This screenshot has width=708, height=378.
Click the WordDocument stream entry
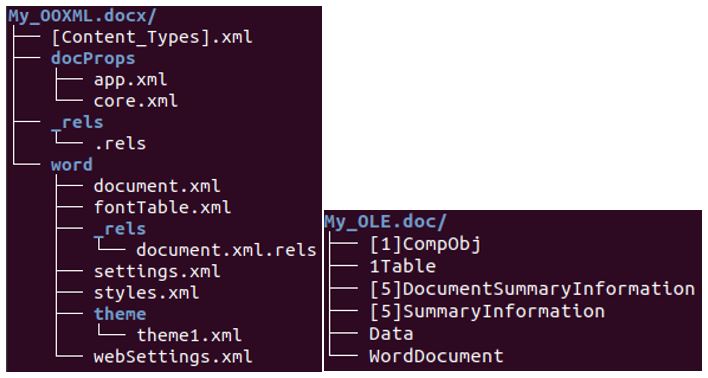pyautogui.click(x=436, y=356)
